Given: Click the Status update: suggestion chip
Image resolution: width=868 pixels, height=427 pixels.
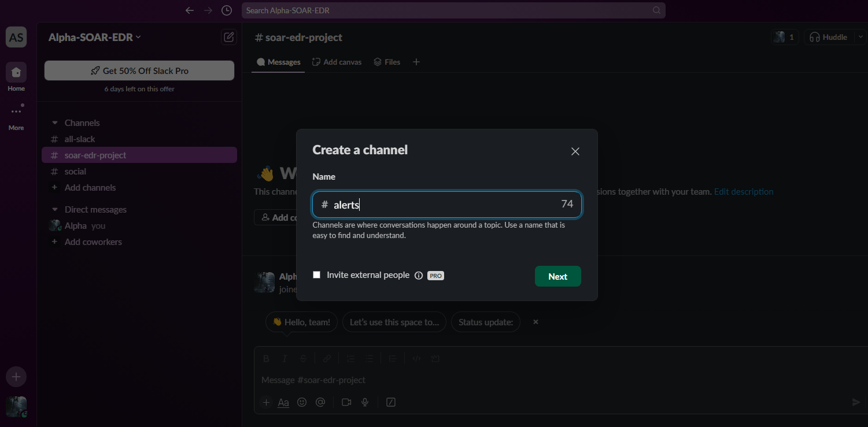Looking at the screenshot, I should click(x=486, y=322).
